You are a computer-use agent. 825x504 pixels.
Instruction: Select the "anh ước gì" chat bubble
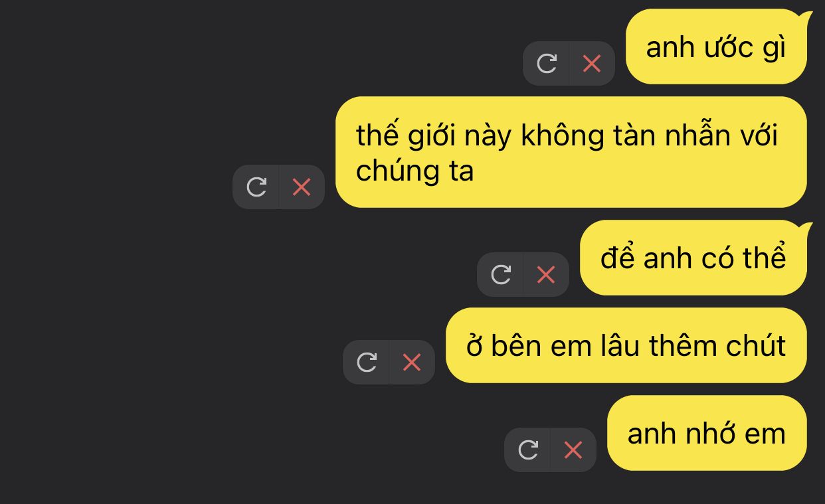pos(717,46)
